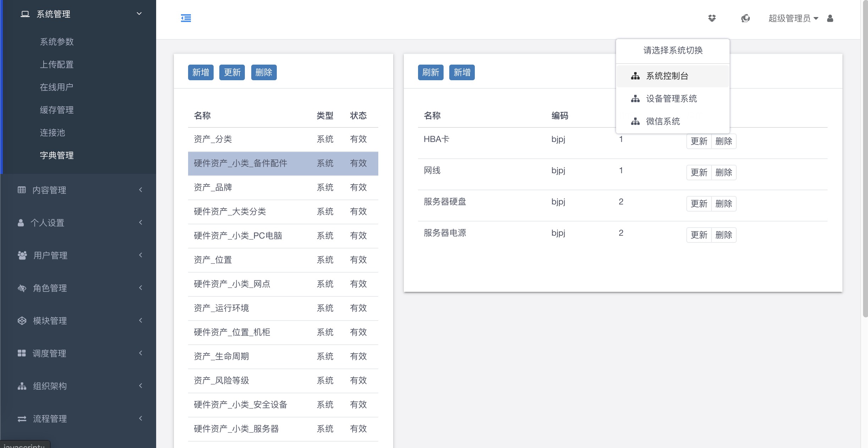The height and width of the screenshot is (448, 868).
Task: Click the 刷新 button in the right panel
Action: tap(430, 72)
